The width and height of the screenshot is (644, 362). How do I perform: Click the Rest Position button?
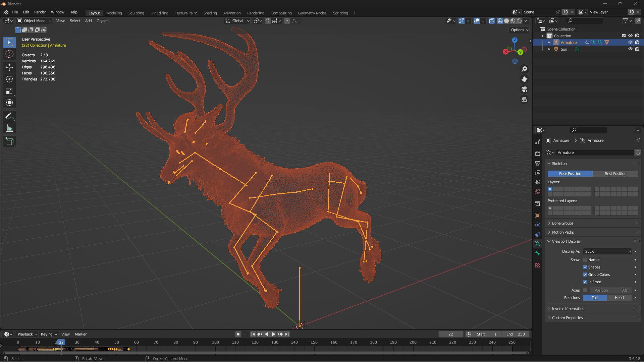pos(615,174)
